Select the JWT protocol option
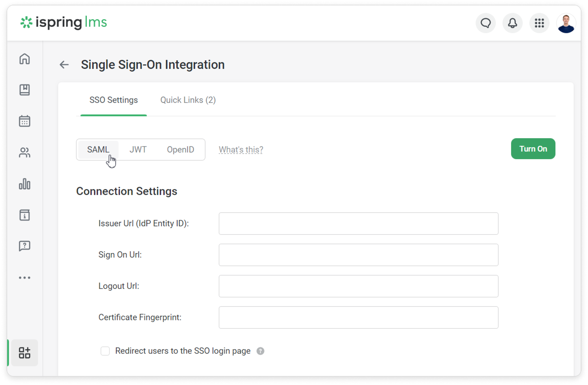The image size is (588, 385). [x=138, y=150]
